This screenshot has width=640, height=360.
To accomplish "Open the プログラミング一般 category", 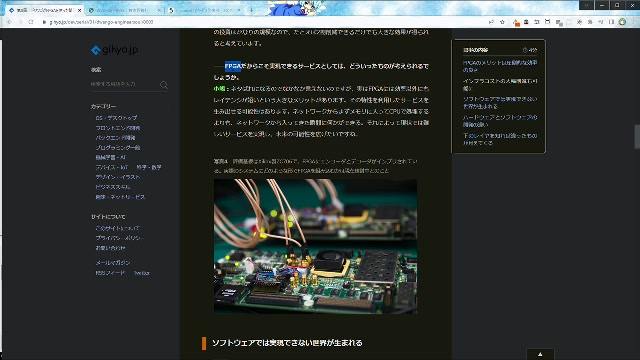I will 118,147.
